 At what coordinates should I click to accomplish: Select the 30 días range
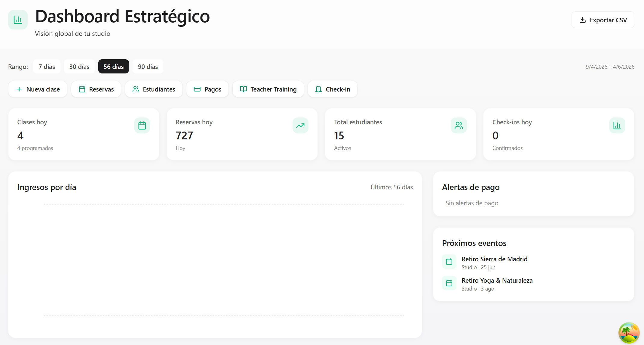[x=79, y=67]
